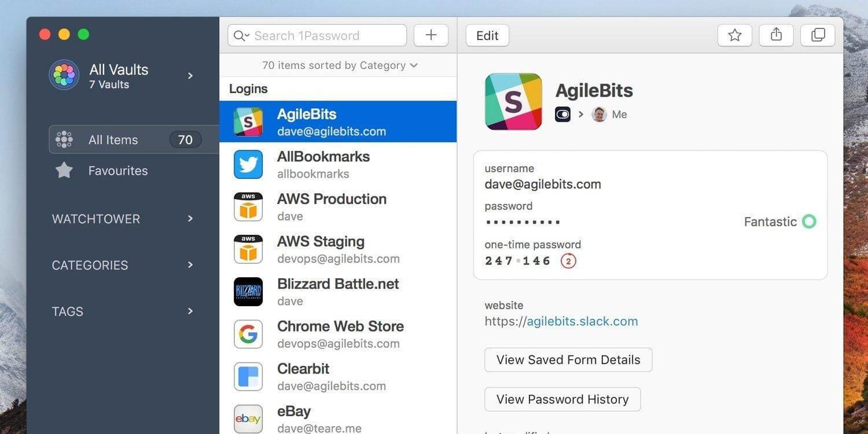
Task: Click the one-time password countdown timer icon
Action: 568,261
